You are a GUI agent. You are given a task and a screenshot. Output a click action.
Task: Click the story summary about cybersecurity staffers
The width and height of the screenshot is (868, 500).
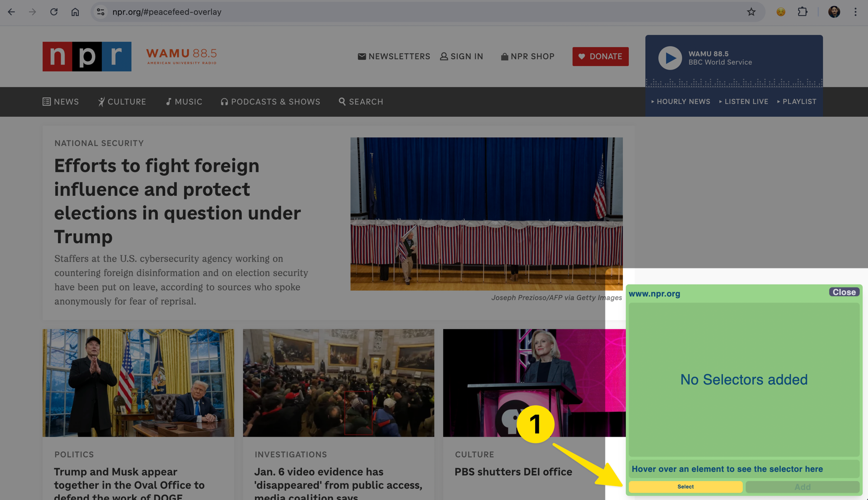coord(181,280)
